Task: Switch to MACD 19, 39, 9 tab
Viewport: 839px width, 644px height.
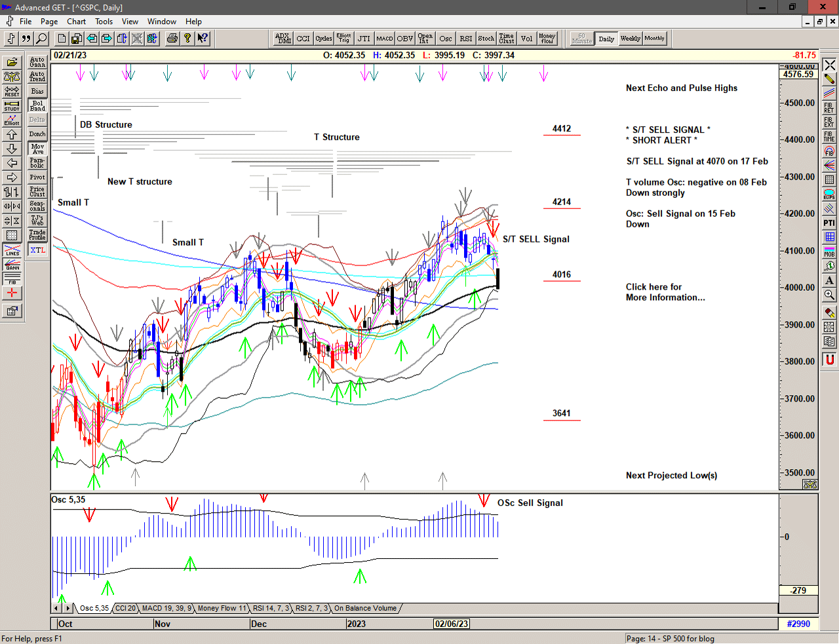Action: [x=166, y=609]
